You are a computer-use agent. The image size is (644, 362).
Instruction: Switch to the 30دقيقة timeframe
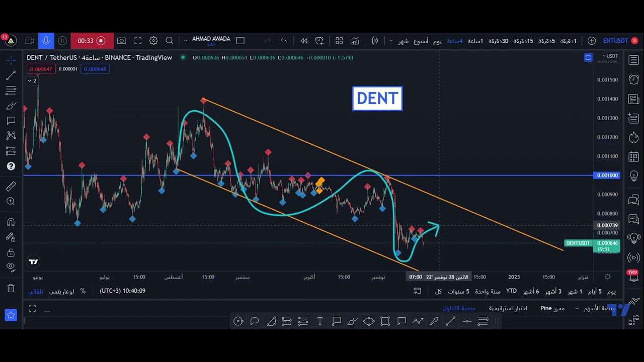point(498,41)
